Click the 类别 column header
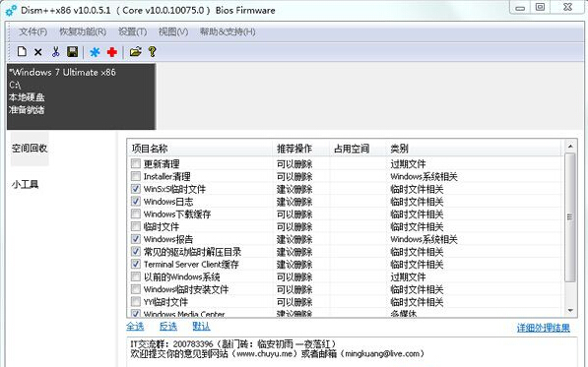This screenshot has height=367, width=588. [x=474, y=149]
